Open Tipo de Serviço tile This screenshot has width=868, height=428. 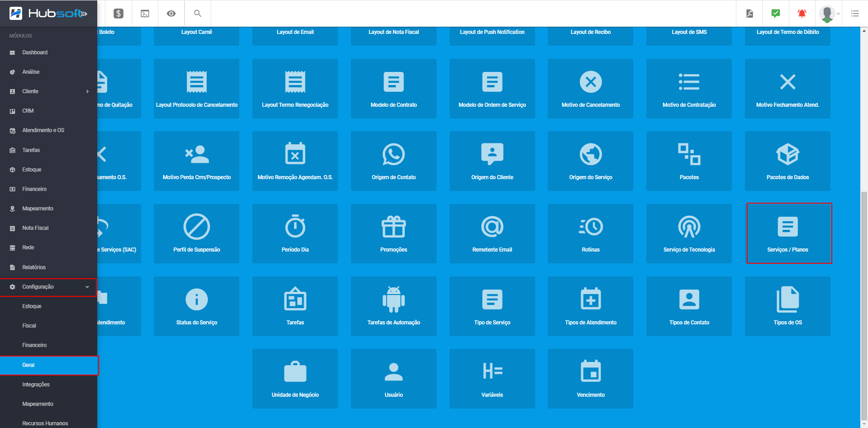[492, 306]
